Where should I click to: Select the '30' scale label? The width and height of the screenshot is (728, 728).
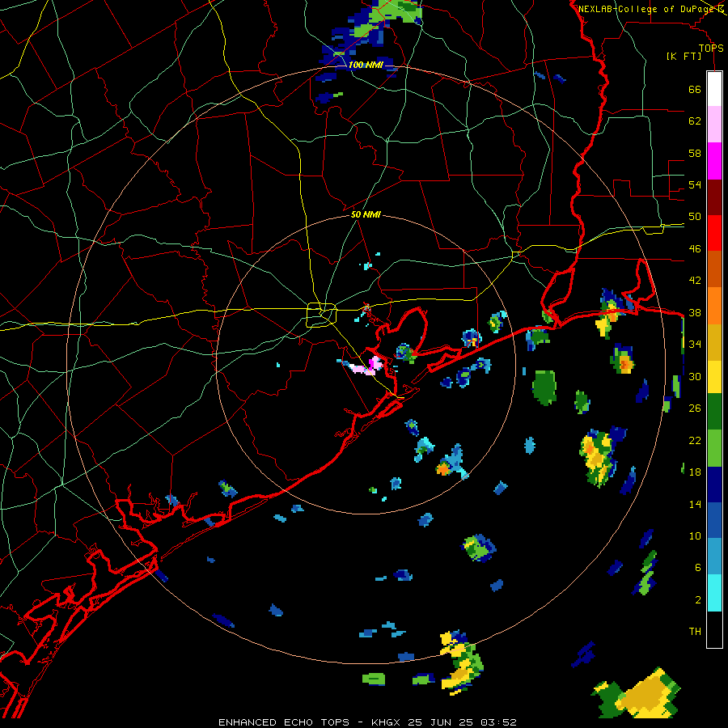click(x=695, y=376)
